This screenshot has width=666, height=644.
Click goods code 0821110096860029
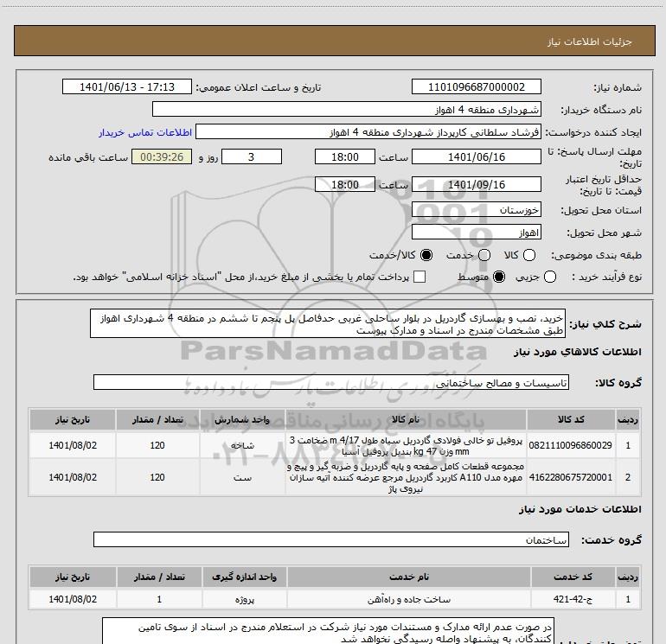[571, 445]
